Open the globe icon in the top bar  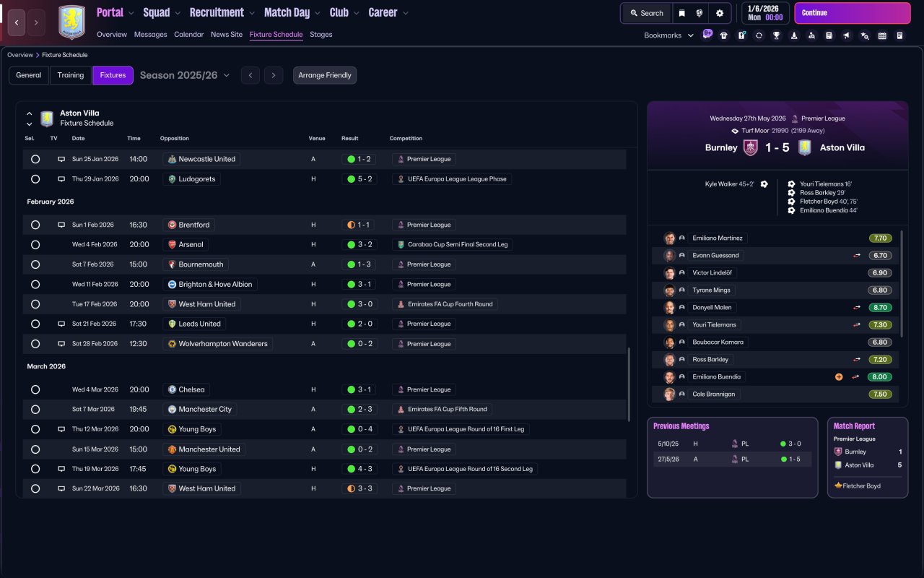[x=699, y=13]
